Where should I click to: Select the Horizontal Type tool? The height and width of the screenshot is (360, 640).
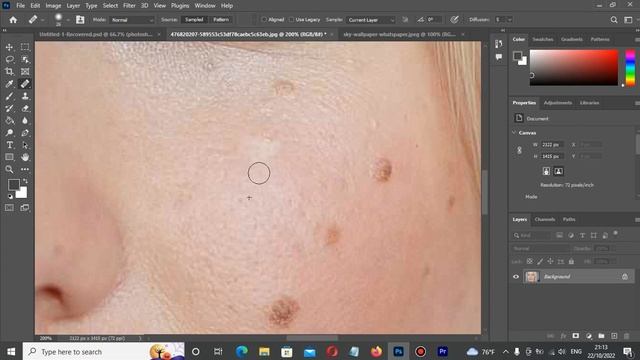(x=9, y=145)
